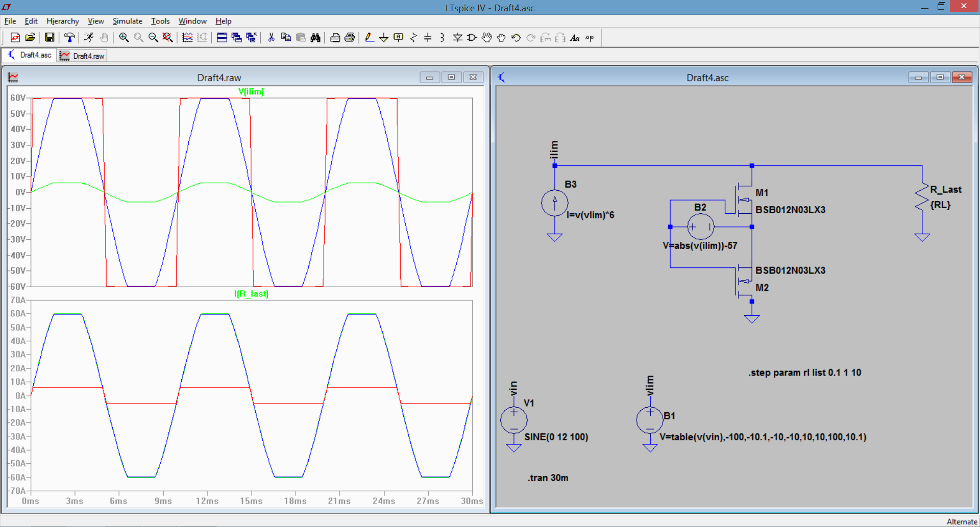
Task: Place a diode component
Action: pos(457,37)
